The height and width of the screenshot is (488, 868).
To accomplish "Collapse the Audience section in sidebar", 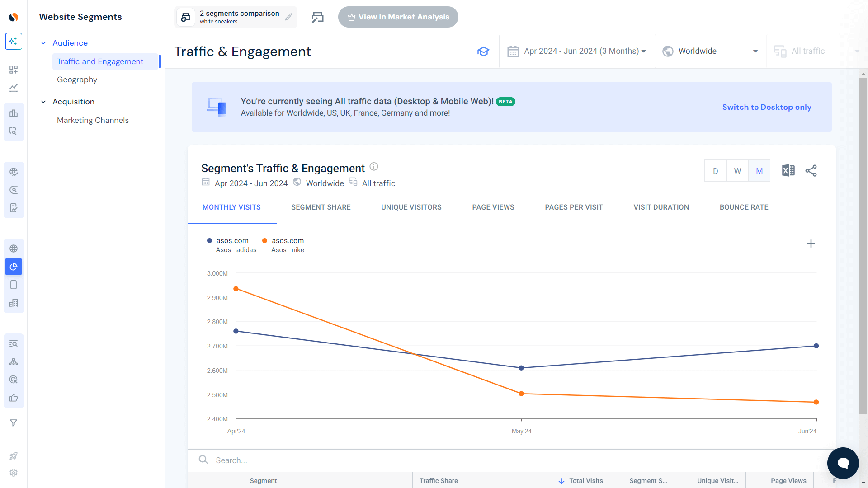I will [x=43, y=42].
